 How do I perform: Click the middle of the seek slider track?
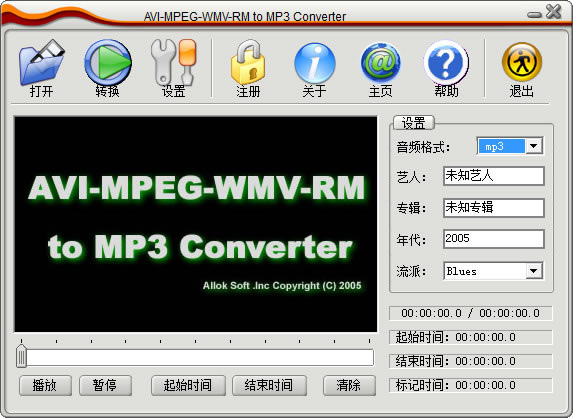pos(196,357)
